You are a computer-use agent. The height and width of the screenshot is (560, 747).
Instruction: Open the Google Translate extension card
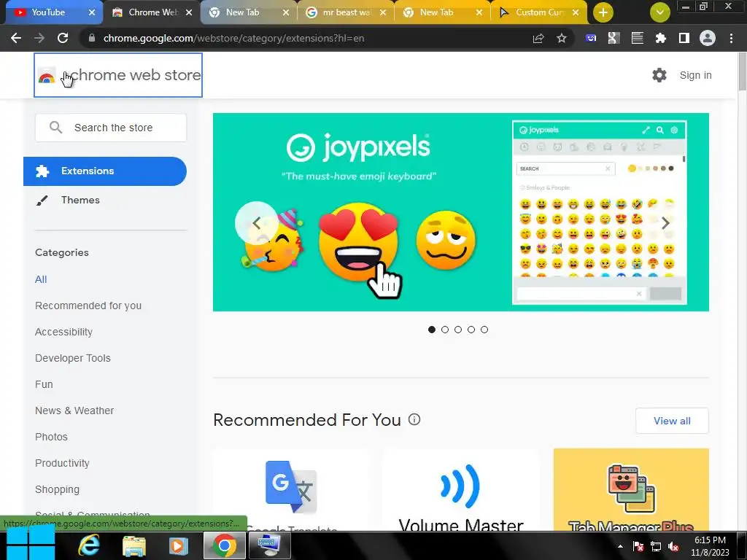290,489
